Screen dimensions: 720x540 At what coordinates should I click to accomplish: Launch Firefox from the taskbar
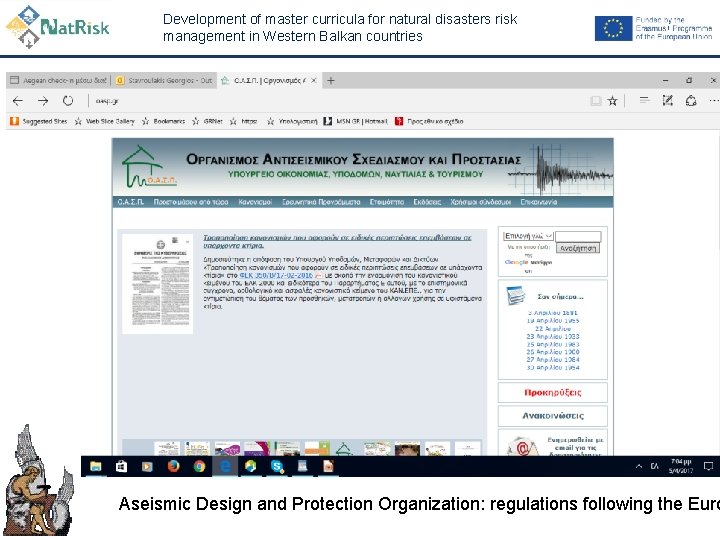click(x=173, y=467)
